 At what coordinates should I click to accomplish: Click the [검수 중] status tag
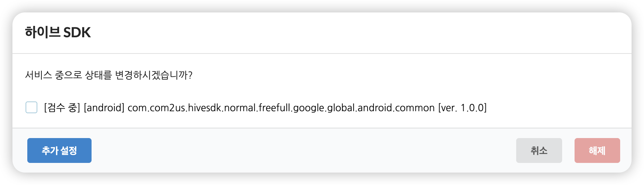(x=62, y=108)
